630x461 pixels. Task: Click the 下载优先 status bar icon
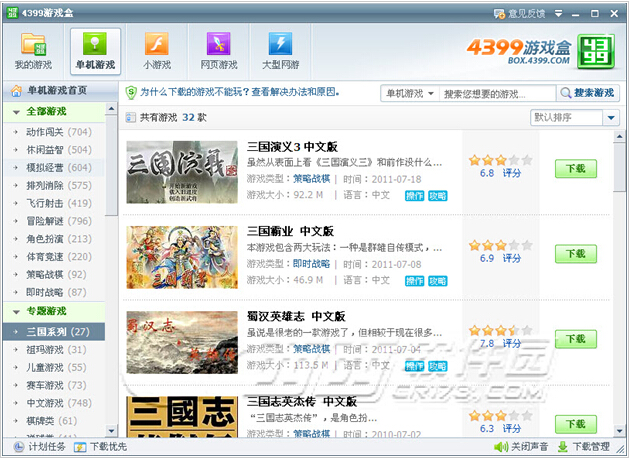pyautogui.click(x=80, y=447)
